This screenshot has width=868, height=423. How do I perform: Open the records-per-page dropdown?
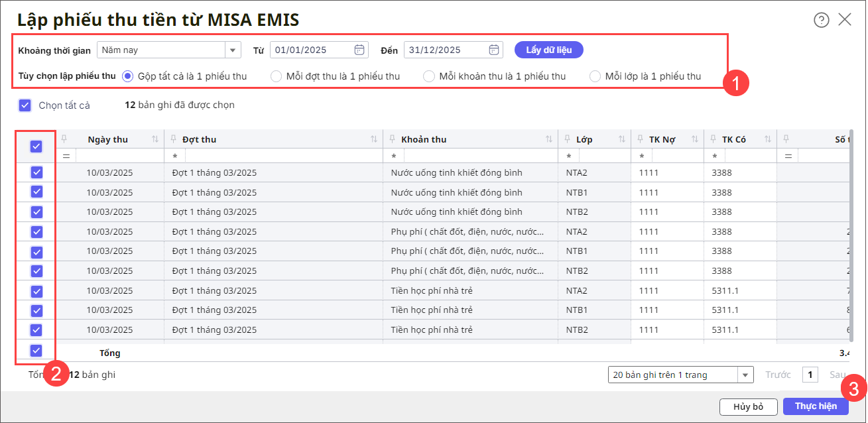tap(747, 375)
